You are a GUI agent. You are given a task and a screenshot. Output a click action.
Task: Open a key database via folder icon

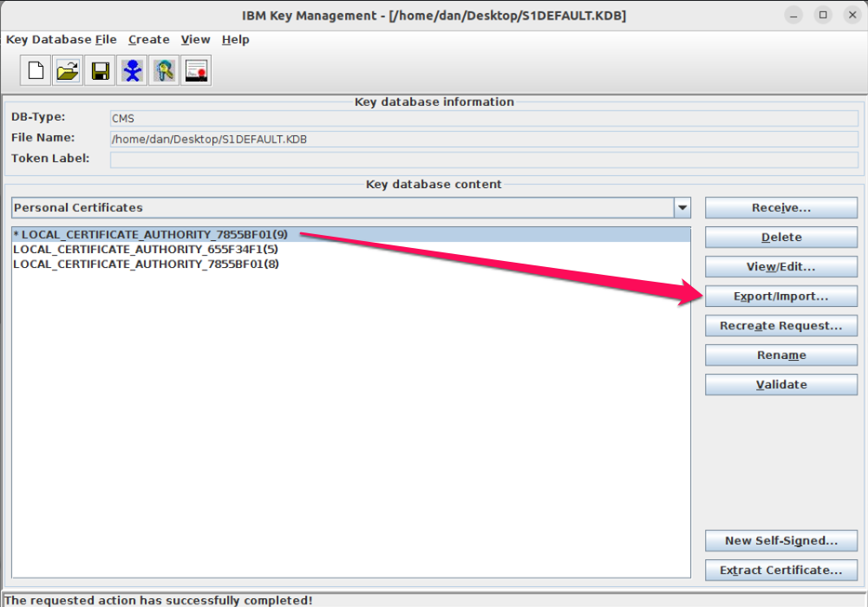[x=68, y=71]
